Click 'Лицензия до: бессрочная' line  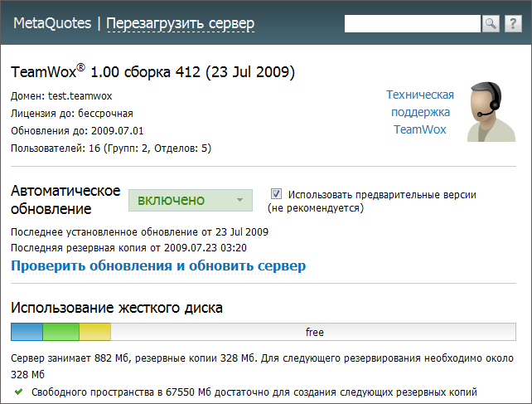(x=72, y=114)
